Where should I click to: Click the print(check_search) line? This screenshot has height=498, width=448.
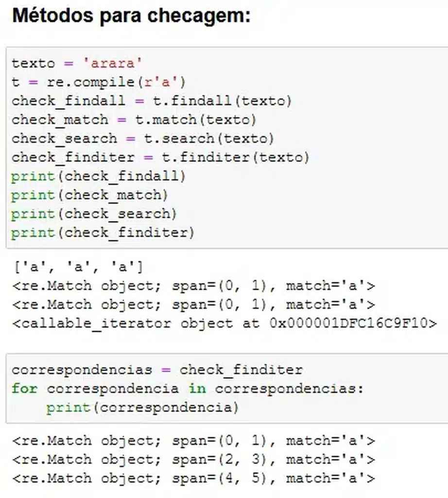[94, 213]
